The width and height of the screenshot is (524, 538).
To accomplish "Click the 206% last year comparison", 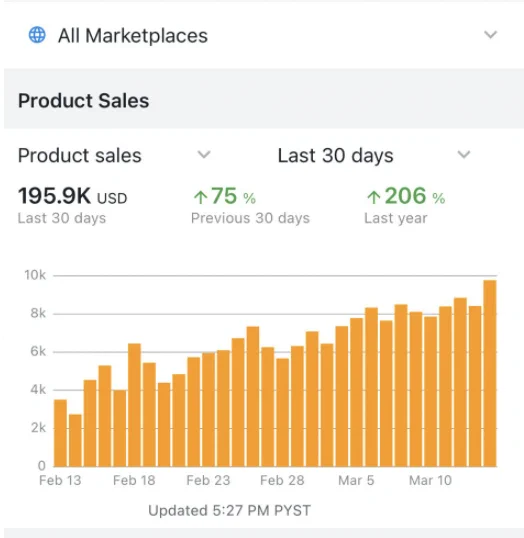I will (406, 196).
